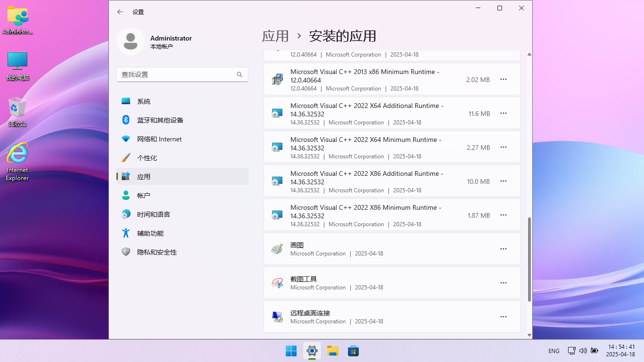This screenshot has width=644, height=362.
Task: Open more options for 2022 X64 Minimum Runtime
Action: pyautogui.click(x=504, y=147)
